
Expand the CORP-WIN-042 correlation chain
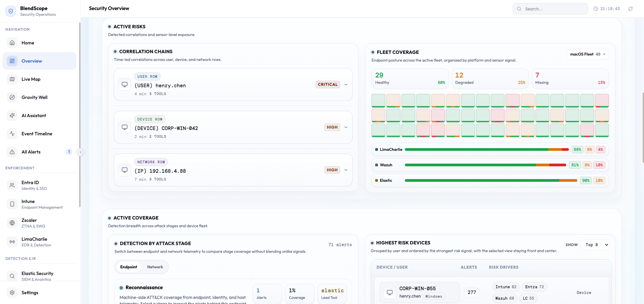coord(346,127)
